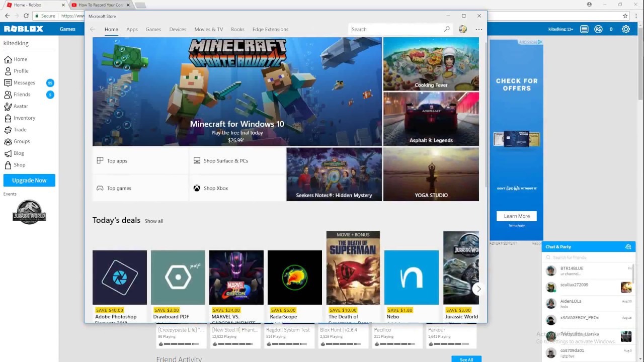
Task: Click the Avatar icon in Roblox sidebar
Action: point(8,106)
